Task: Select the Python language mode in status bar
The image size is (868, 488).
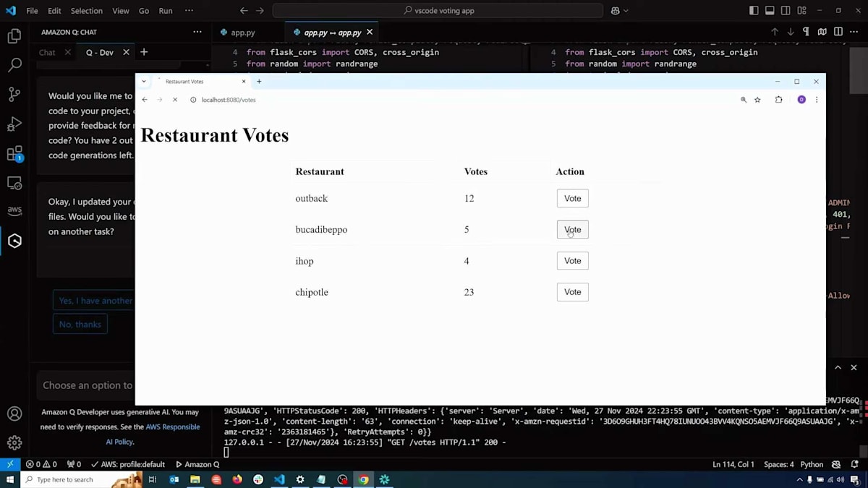Action: [812, 464]
